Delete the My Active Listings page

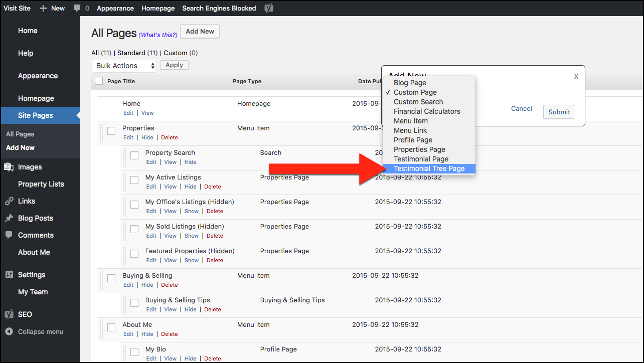point(212,187)
